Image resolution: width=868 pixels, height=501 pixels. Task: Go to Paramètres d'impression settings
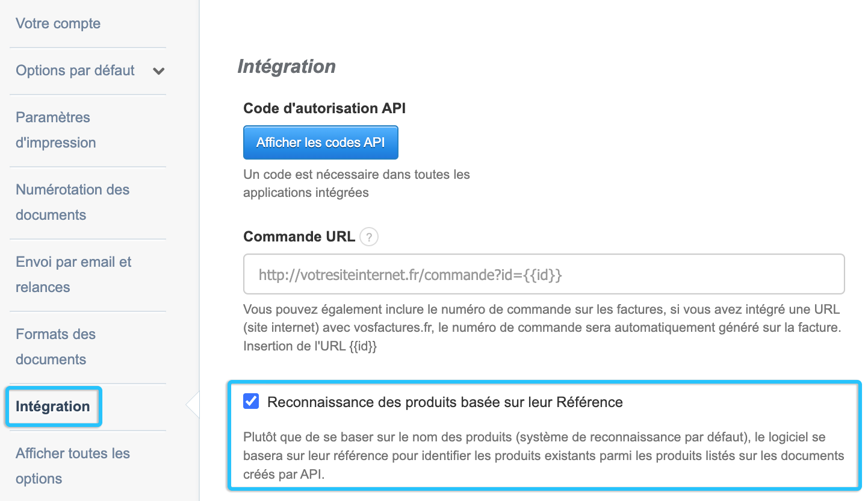pos(54,130)
